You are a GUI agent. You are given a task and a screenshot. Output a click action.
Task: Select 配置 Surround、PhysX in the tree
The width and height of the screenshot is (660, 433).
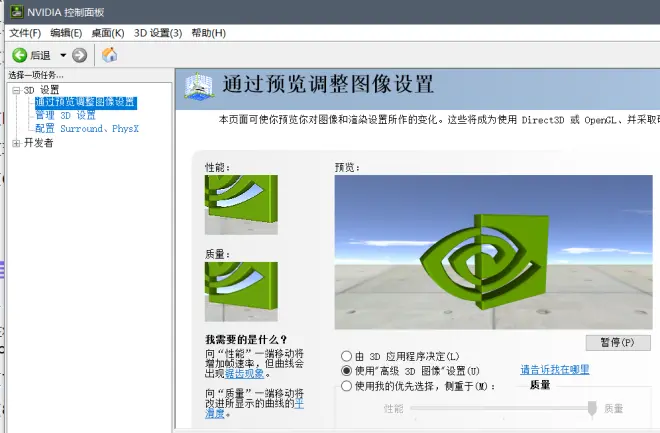87,128
